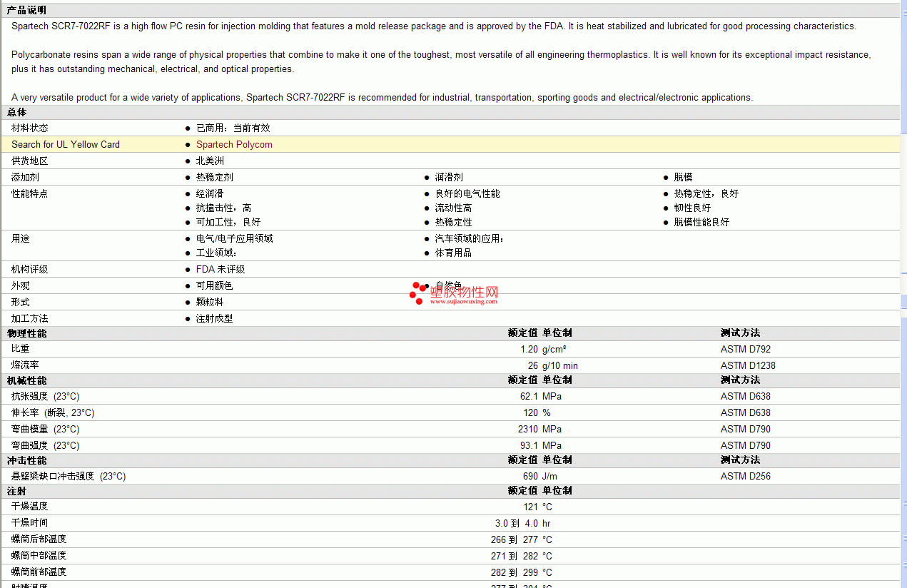Click the 用途 row label

coord(21,238)
